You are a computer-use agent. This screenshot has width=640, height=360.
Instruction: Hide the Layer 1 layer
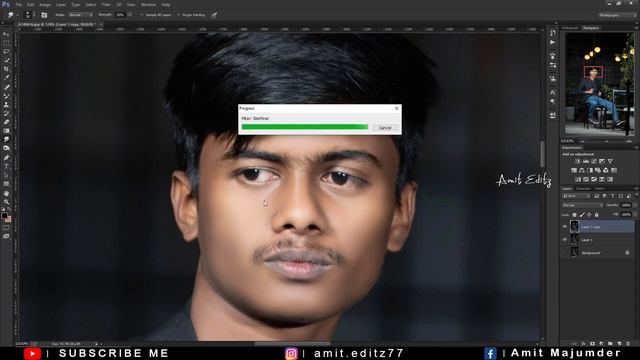pos(564,240)
